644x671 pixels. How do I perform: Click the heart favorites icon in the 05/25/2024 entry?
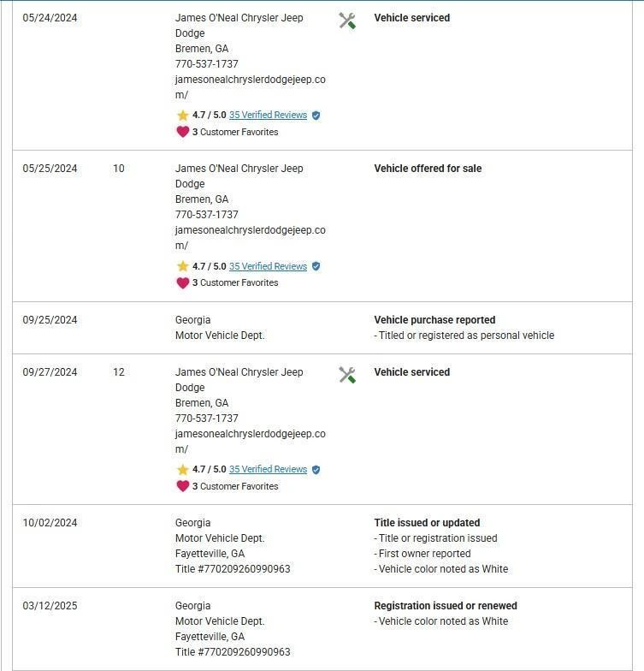(x=182, y=282)
